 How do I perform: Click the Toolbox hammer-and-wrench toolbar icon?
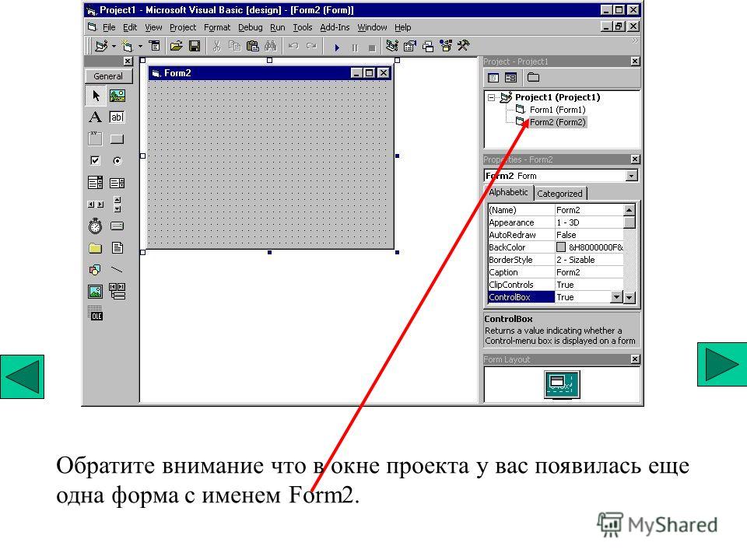click(x=464, y=46)
